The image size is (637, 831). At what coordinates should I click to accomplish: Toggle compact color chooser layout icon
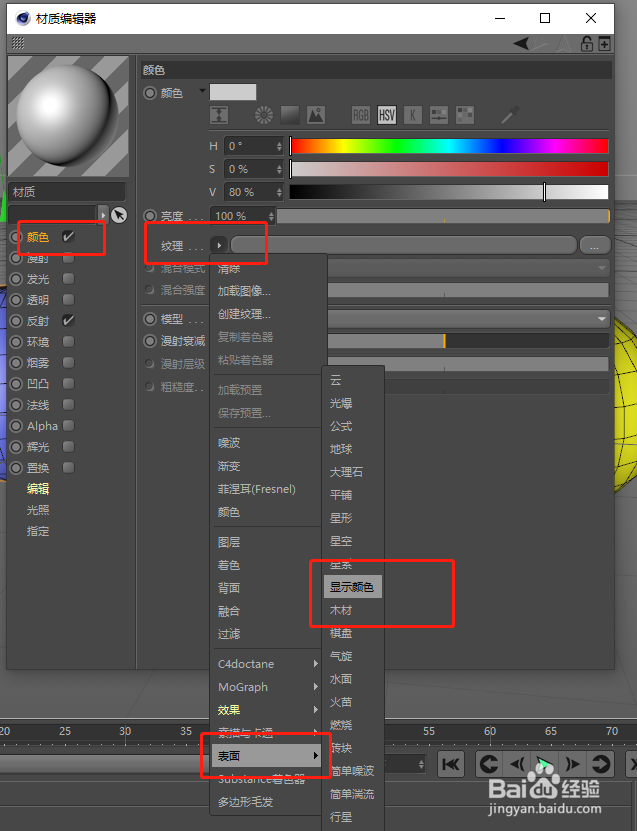coord(219,115)
